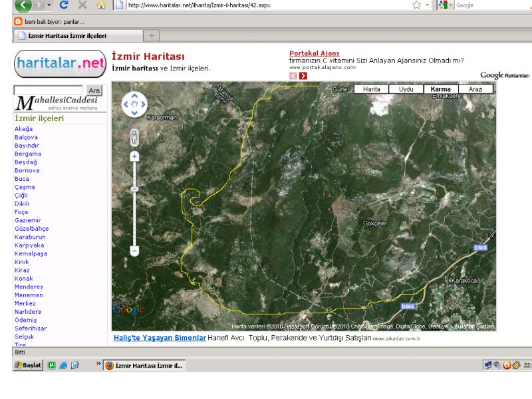Go to the browser home page icon
This screenshot has height=399, width=532.
(102, 5)
